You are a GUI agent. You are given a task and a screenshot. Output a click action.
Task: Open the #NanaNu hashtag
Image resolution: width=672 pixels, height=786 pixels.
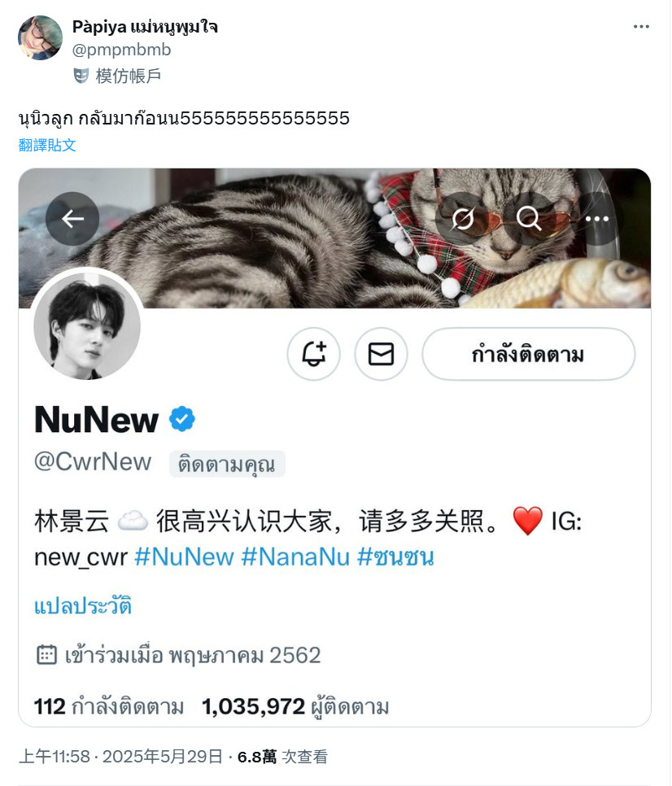point(295,557)
